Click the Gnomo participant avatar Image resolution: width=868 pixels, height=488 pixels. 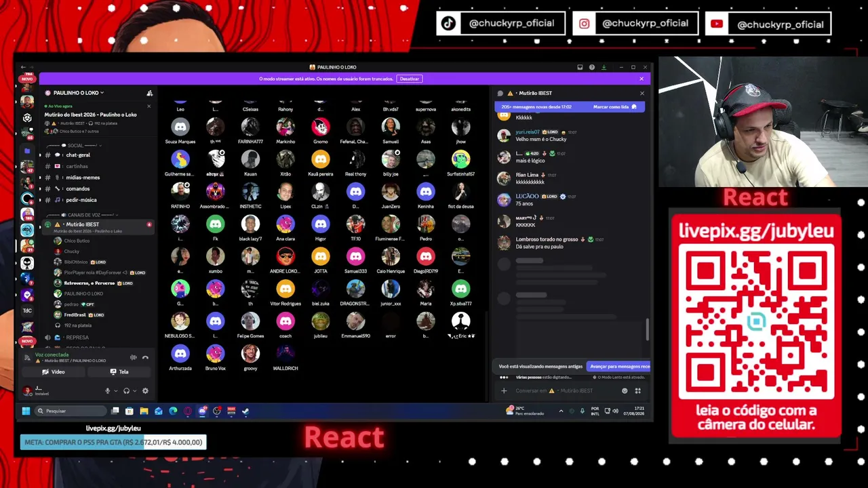(x=321, y=127)
